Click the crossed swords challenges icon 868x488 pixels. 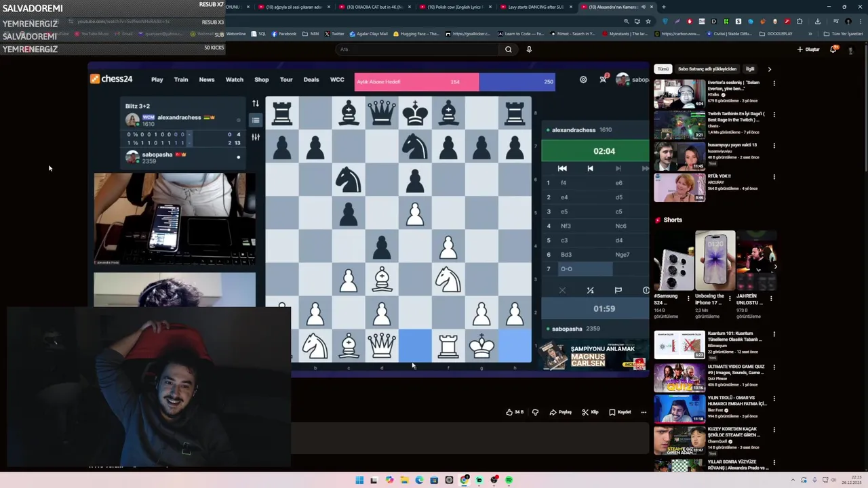point(603,79)
